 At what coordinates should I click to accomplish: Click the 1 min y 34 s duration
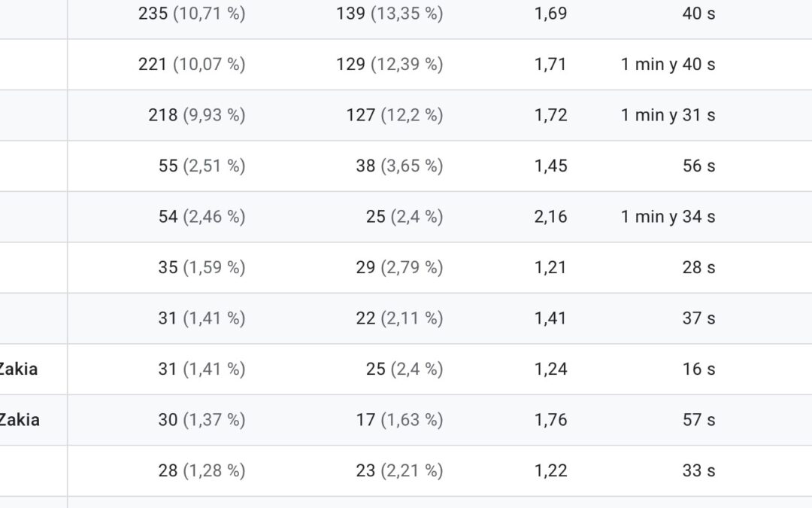tap(668, 217)
